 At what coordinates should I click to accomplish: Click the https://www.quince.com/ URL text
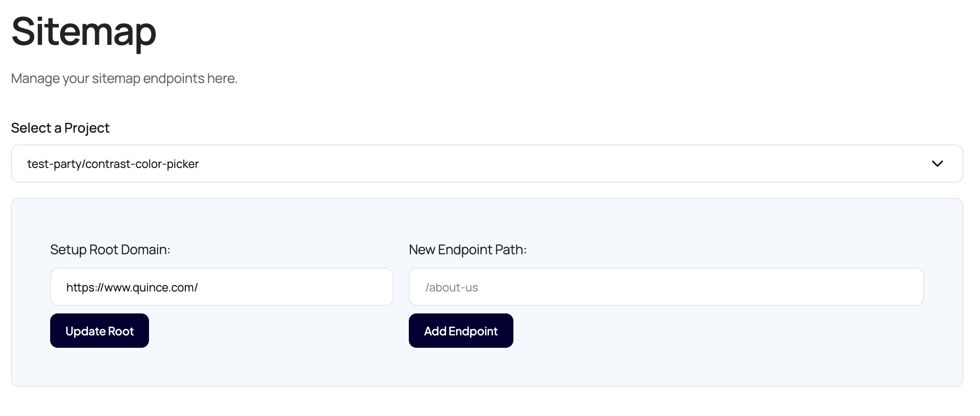tap(132, 287)
